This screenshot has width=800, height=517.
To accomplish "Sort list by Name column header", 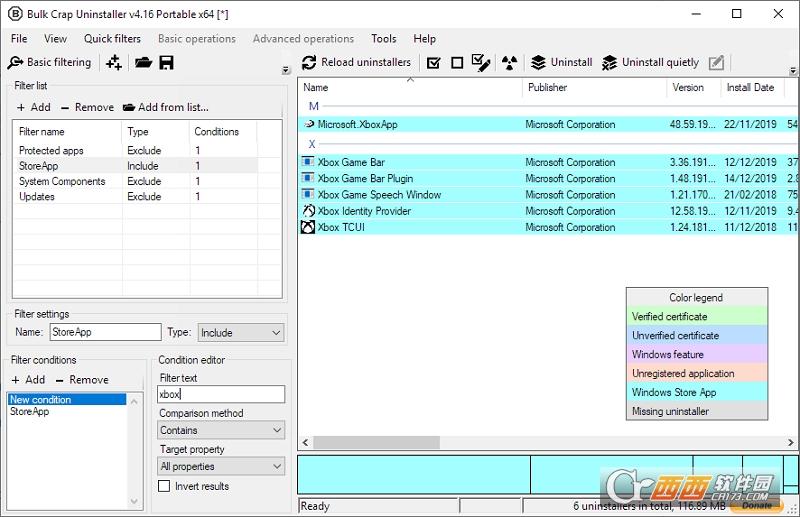I will (410, 87).
